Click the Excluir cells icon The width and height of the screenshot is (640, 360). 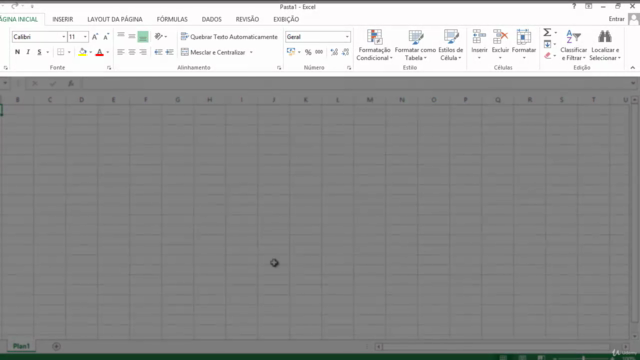click(500, 37)
